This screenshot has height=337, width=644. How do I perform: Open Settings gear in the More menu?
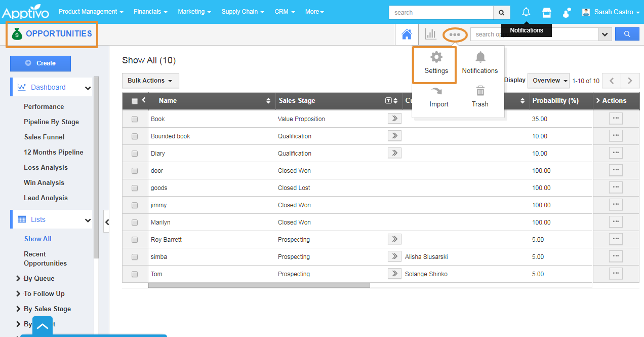point(436,57)
